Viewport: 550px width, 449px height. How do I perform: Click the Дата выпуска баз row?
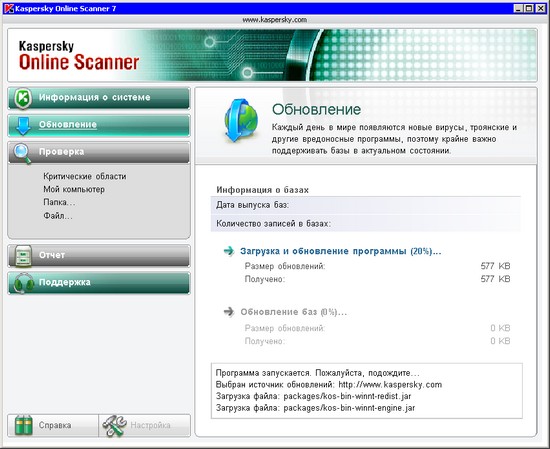pos(365,205)
